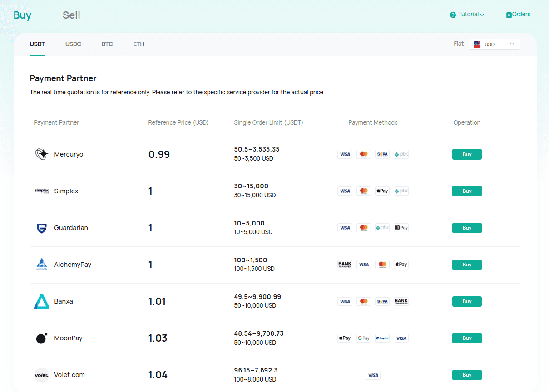Image resolution: width=549 pixels, height=392 pixels.
Task: Click the limit text 49.5~9,900.99
Action: [x=257, y=297]
